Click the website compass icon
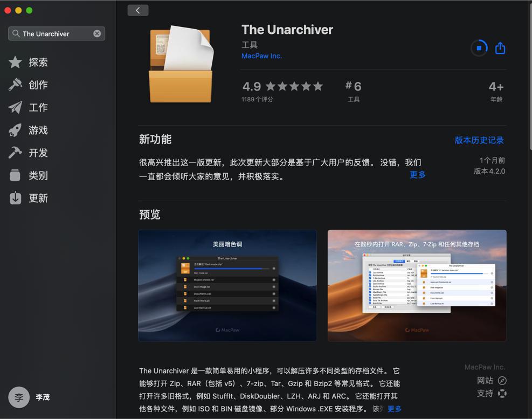This screenshot has width=532, height=419. point(502,380)
